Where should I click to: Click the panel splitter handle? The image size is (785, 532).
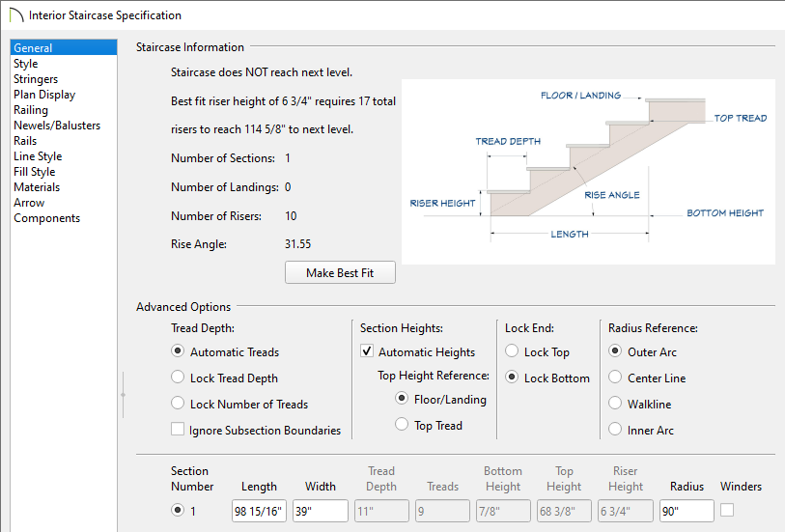(x=123, y=395)
